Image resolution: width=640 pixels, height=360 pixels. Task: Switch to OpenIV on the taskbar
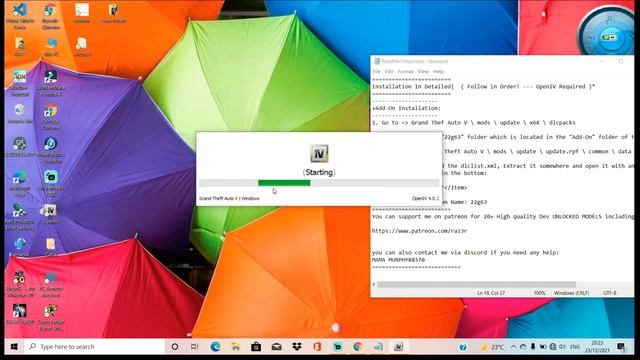pyautogui.click(x=398, y=347)
